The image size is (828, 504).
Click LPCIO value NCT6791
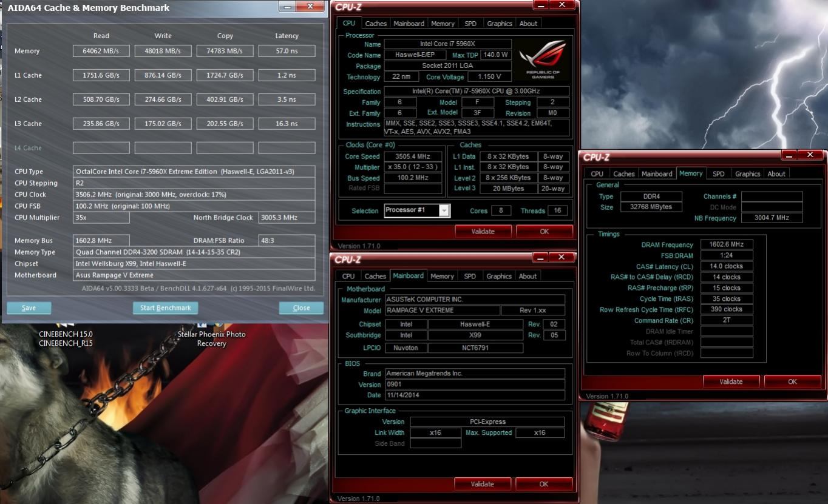475,348
